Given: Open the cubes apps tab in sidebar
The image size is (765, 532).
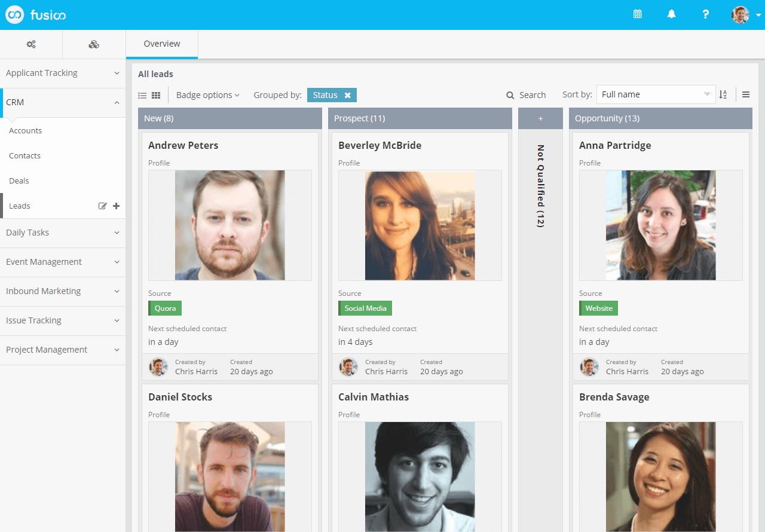Looking at the screenshot, I should pyautogui.click(x=94, y=44).
